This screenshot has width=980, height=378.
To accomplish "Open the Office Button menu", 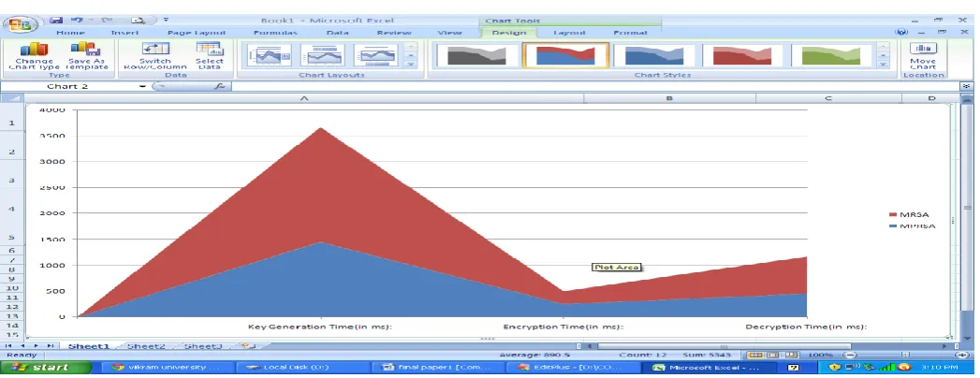I will pos(20,24).
